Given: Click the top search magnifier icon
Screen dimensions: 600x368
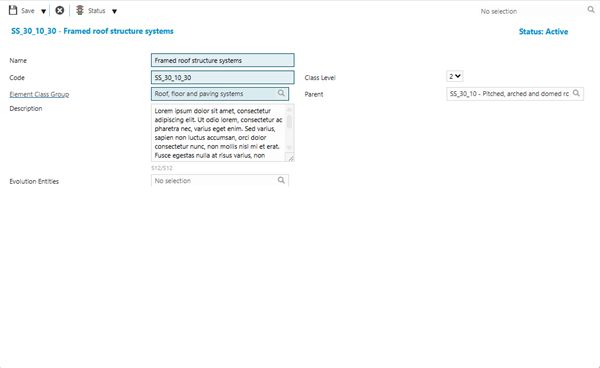Looking at the screenshot, I should click(x=591, y=10).
